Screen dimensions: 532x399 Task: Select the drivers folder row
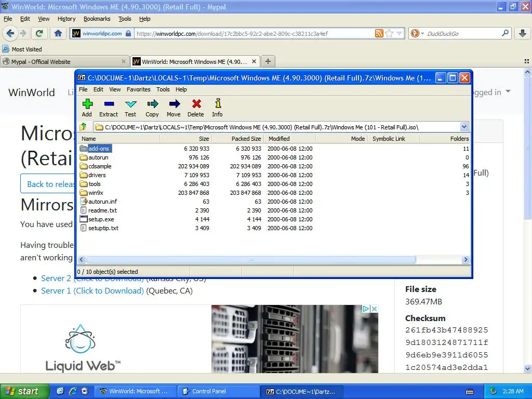(x=273, y=175)
